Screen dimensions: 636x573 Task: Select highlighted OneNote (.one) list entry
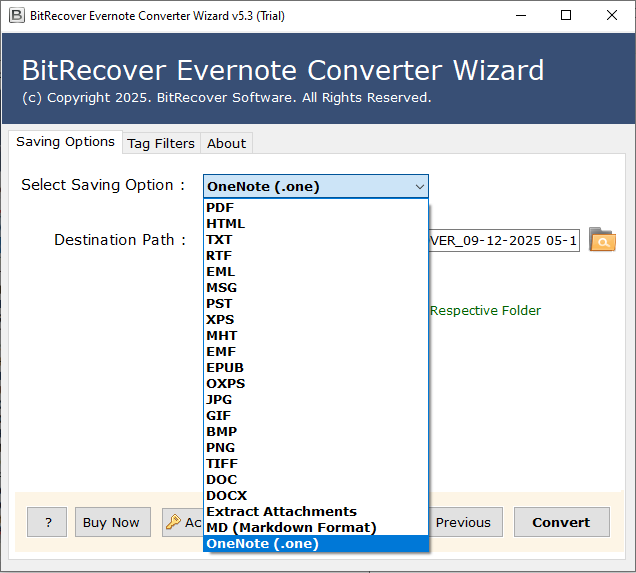click(x=316, y=544)
